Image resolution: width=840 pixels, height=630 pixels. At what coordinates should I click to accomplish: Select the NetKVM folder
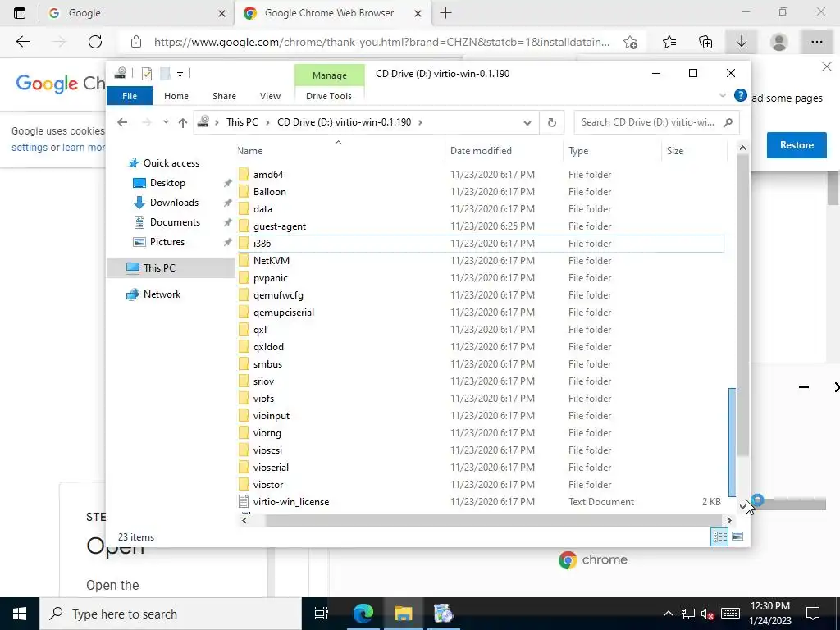(271, 261)
